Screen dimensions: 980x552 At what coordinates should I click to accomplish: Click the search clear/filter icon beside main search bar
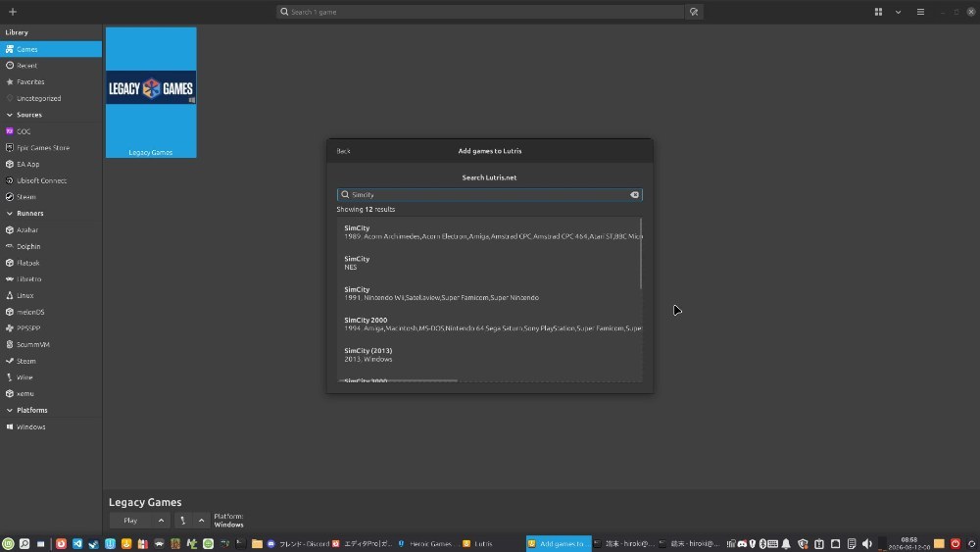[694, 12]
